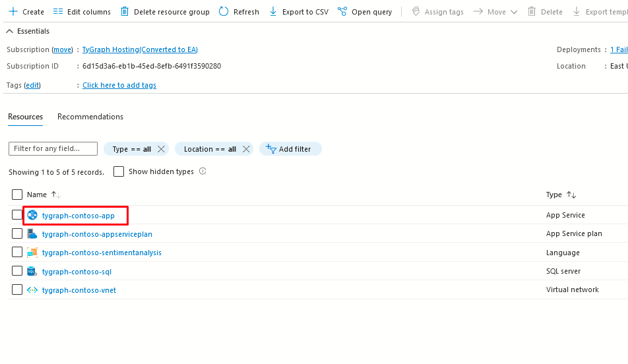Screen dimensions: 628x364
Task: Remove the Type == all filter
Action: coord(161,149)
